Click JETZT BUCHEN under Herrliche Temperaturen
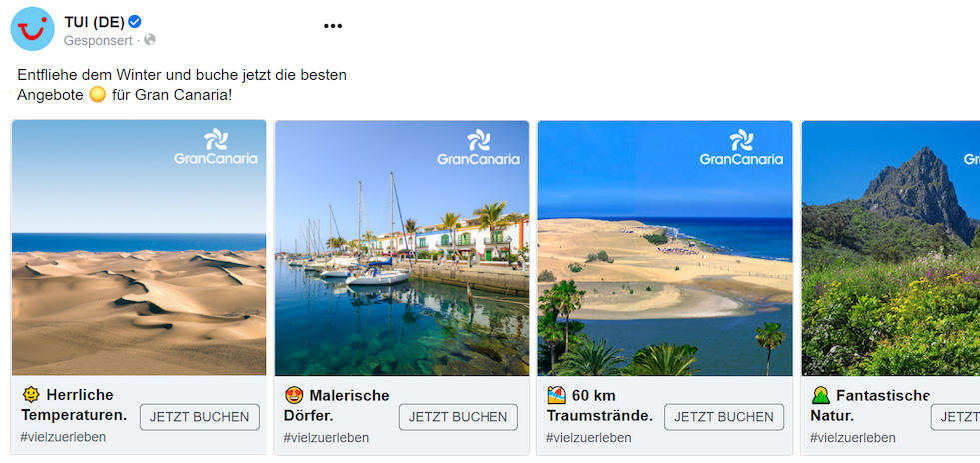The width and height of the screenshot is (980, 463). point(200,417)
